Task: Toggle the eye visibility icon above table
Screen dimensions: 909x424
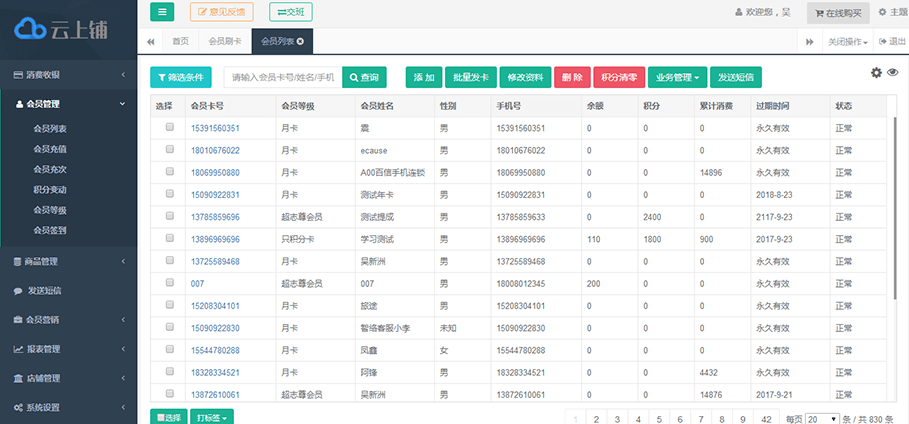Action: tap(892, 73)
